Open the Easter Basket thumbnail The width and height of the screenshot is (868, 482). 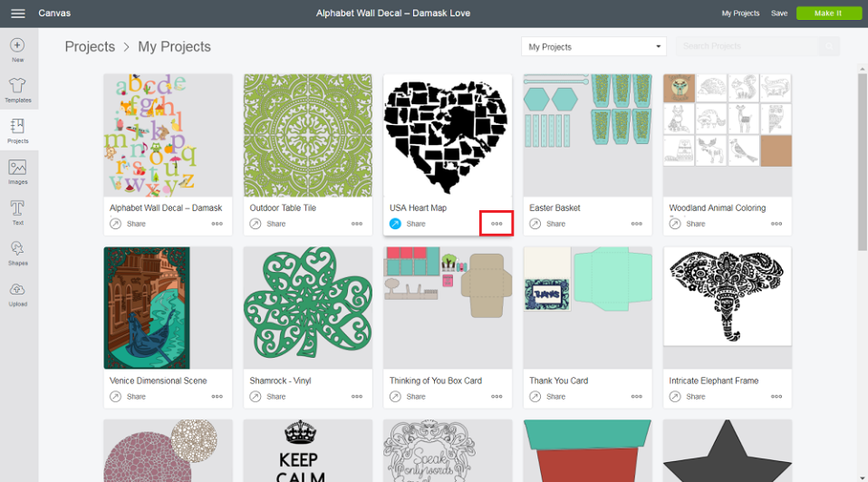pos(587,136)
